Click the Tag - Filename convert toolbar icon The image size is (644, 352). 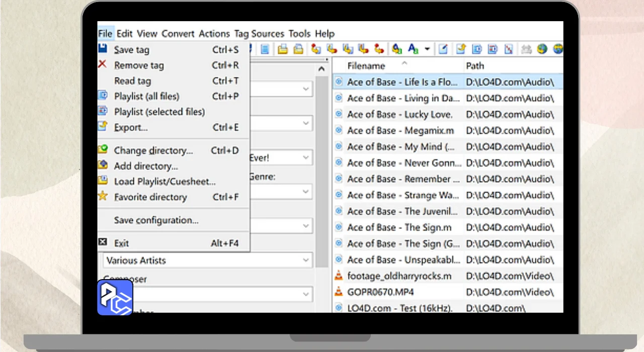click(x=316, y=49)
